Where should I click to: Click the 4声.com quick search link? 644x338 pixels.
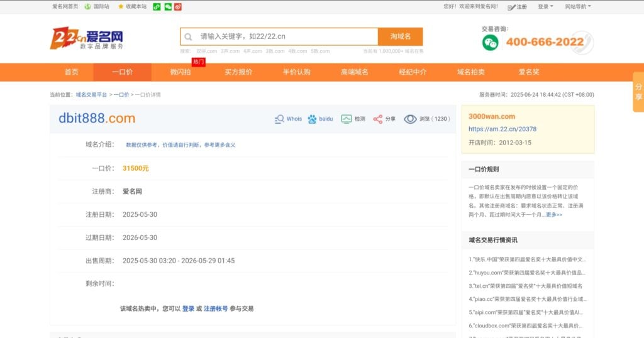[253, 52]
